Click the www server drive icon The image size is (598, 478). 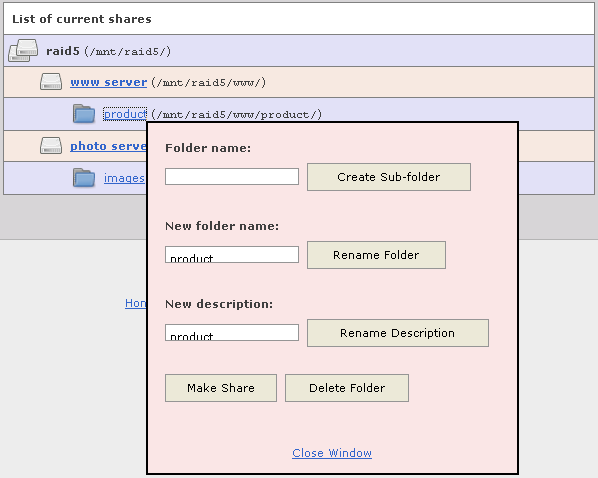tap(51, 82)
